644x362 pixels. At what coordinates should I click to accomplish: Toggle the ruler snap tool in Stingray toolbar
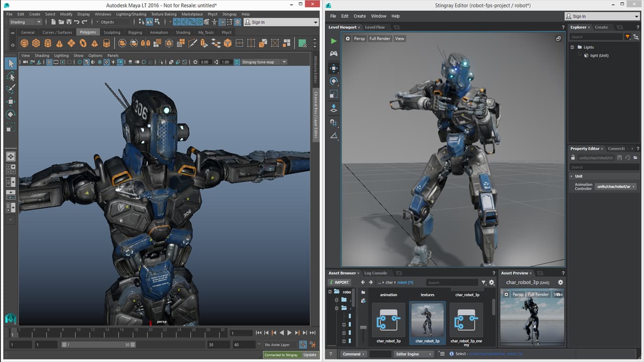[334, 136]
